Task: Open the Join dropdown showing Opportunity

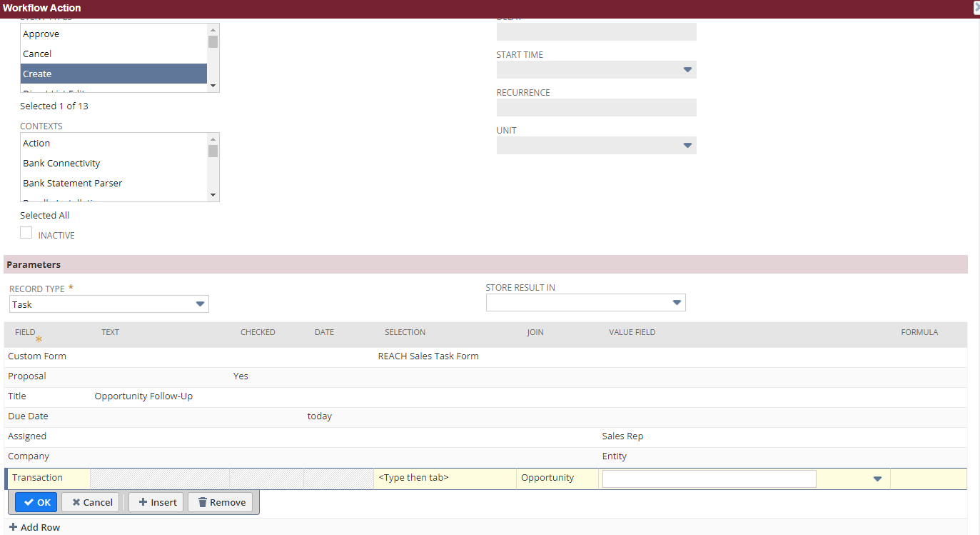Action: coord(557,478)
